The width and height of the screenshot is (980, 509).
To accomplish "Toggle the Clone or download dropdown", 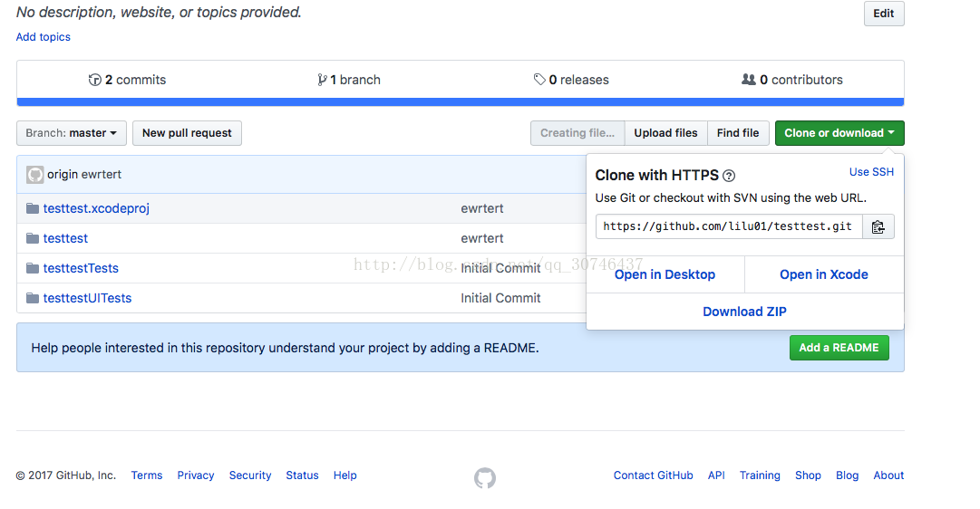I will point(839,133).
